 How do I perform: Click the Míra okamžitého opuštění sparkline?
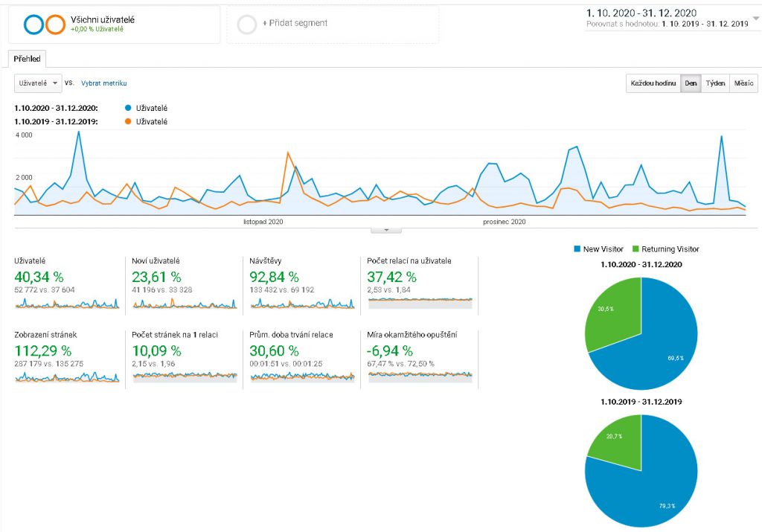pos(420,376)
